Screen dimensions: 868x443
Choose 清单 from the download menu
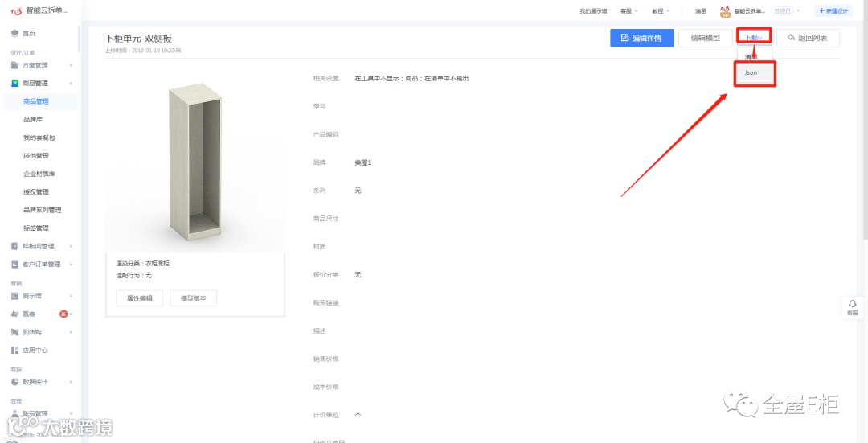coord(751,56)
